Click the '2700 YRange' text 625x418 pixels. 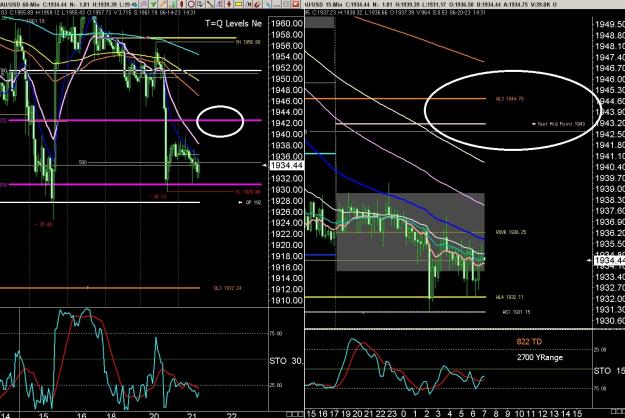540,357
